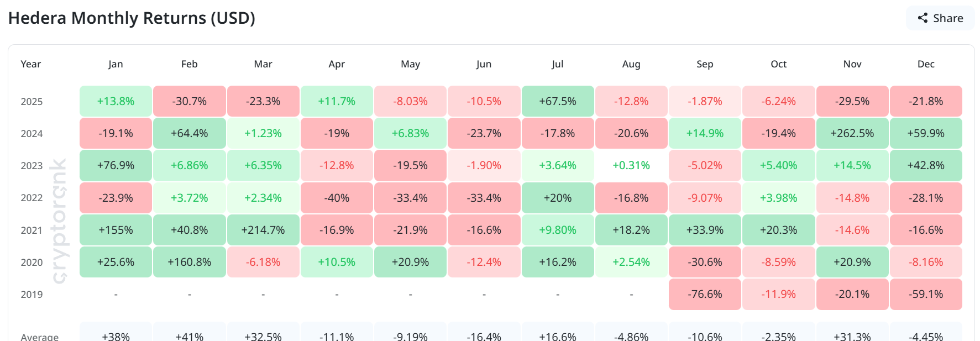This screenshot has height=341, width=980.
Task: Click the -40% April 2022 cell
Action: point(337,197)
